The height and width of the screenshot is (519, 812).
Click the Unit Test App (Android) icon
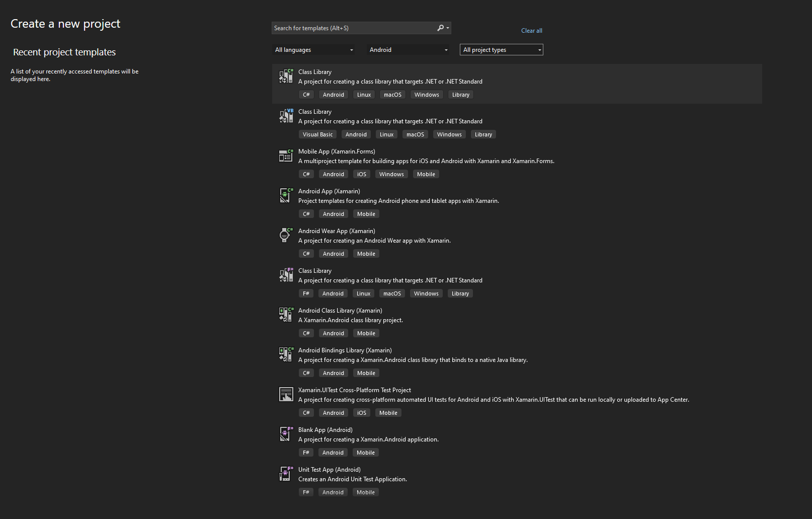[x=286, y=474]
